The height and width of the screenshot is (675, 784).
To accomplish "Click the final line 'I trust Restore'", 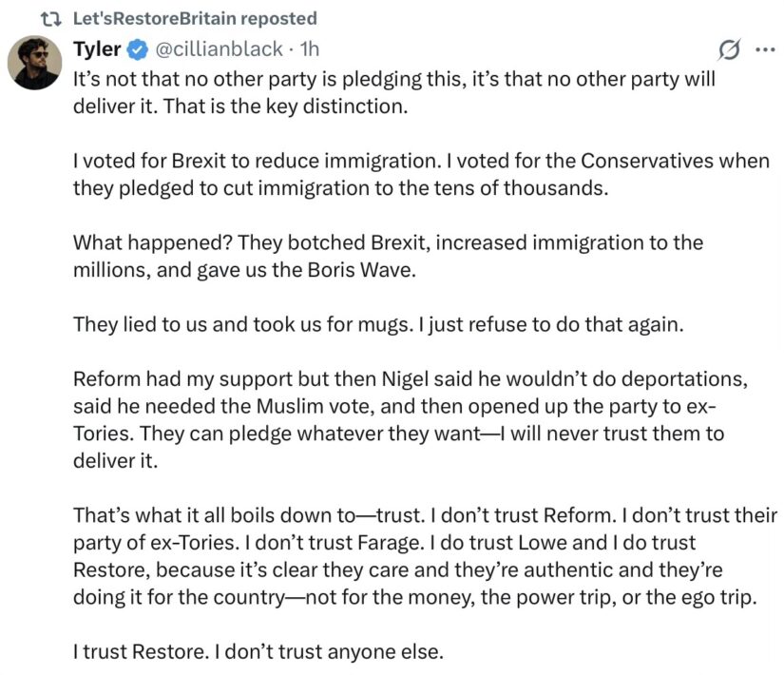I will point(258,651).
